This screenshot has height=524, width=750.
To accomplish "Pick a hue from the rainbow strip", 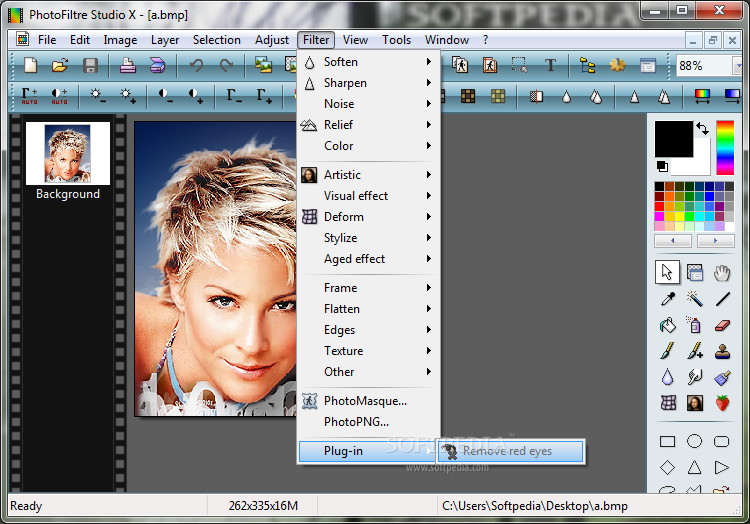I will (x=725, y=147).
